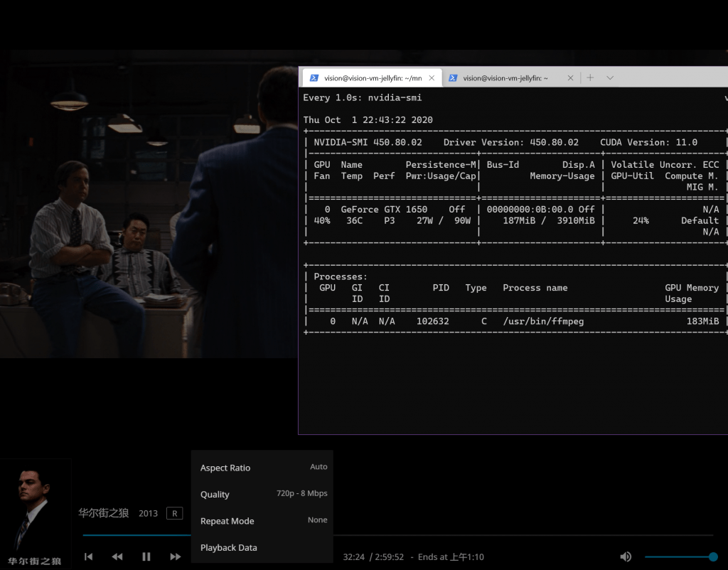This screenshot has height=570, width=728.
Task: Click the timestamp Thu Oct 1 22:43:22 2020
Action: point(368,119)
